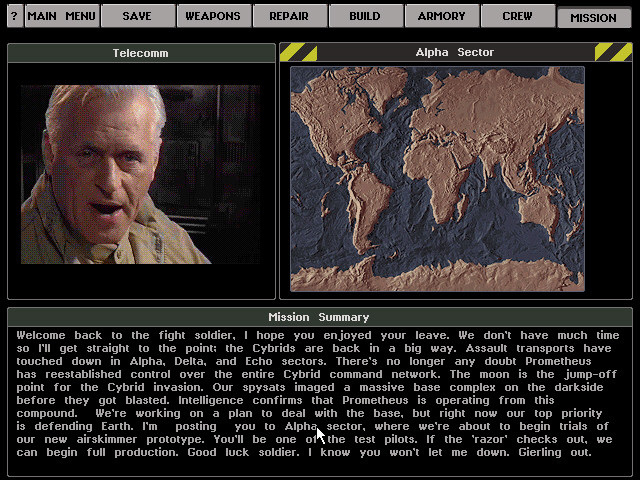This screenshot has height=480, width=640.
Task: Click the line beginning 'Welcome back to the fight'
Action: click(x=318, y=336)
